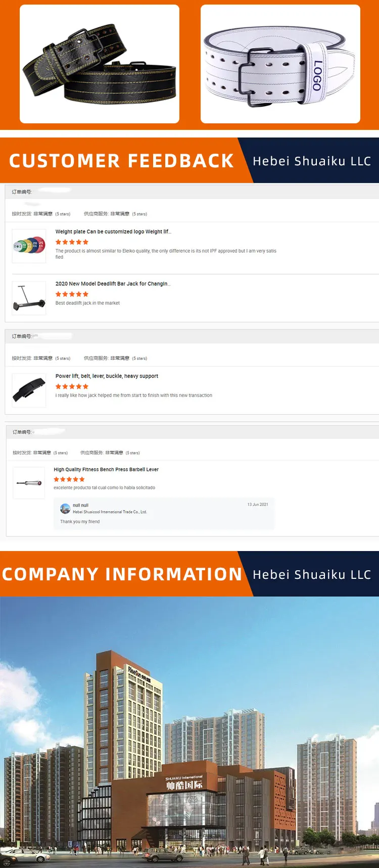Open the bench press barbell thumbnail
The width and height of the screenshot is (379, 868).
[x=29, y=483]
